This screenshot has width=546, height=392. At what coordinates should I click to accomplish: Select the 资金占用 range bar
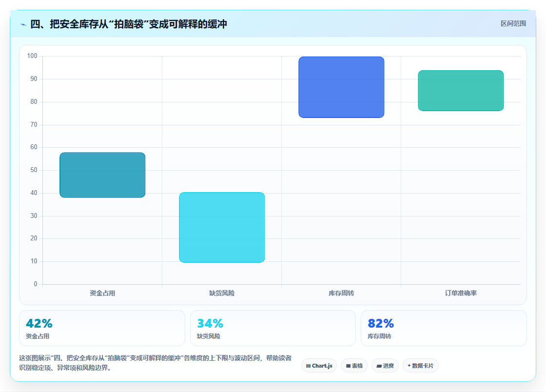[102, 175]
